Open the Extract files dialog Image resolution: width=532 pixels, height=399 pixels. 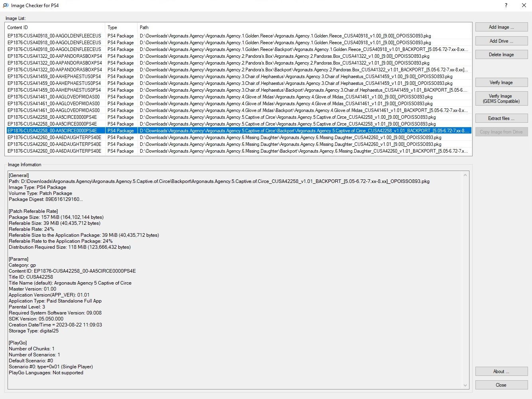point(501,118)
